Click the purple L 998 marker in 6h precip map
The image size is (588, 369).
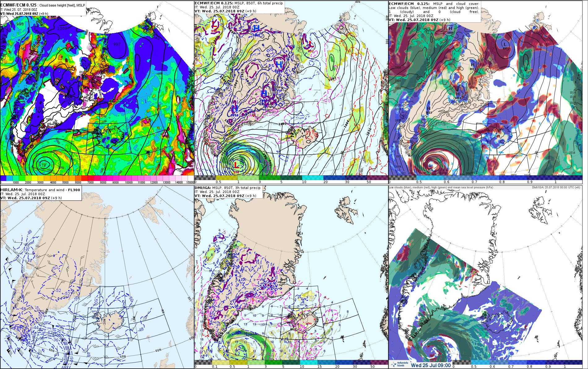(215, 26)
